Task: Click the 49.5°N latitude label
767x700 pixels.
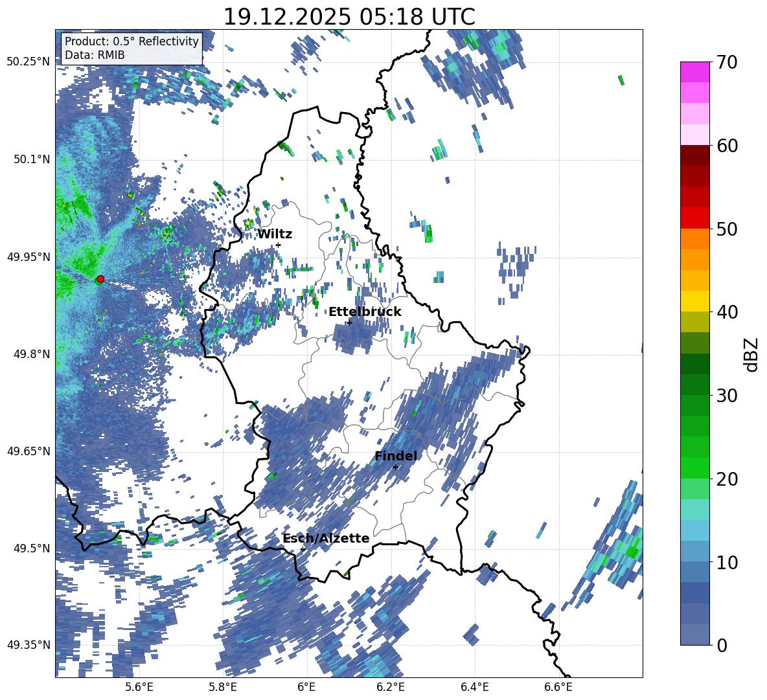Action: (x=32, y=548)
